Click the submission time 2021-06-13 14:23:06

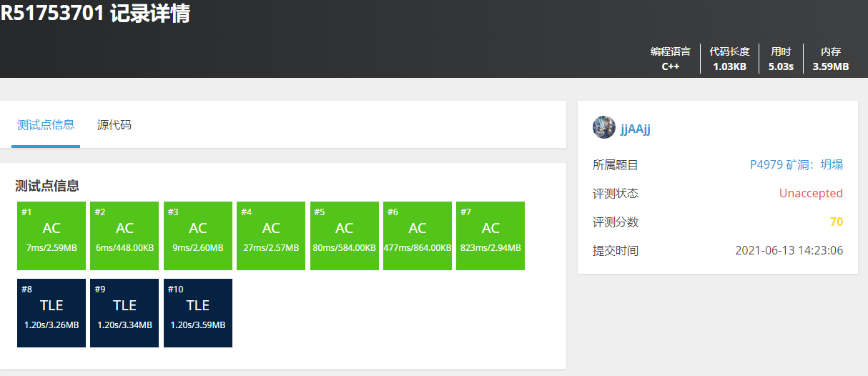click(789, 251)
